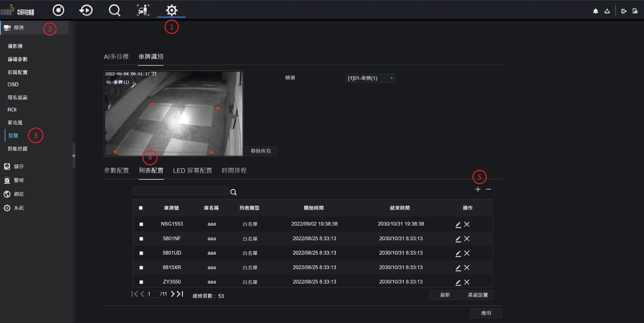
Task: Edit the 5801UD plate entry
Action: 458,253
